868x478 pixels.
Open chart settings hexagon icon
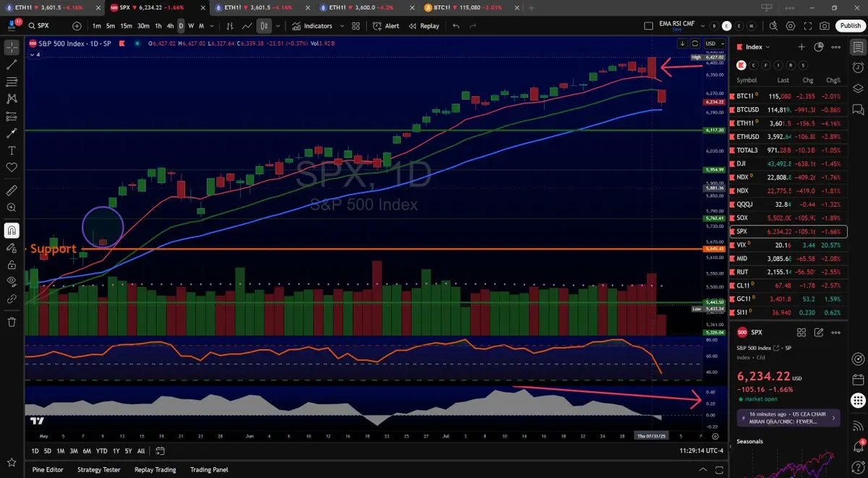point(790,25)
